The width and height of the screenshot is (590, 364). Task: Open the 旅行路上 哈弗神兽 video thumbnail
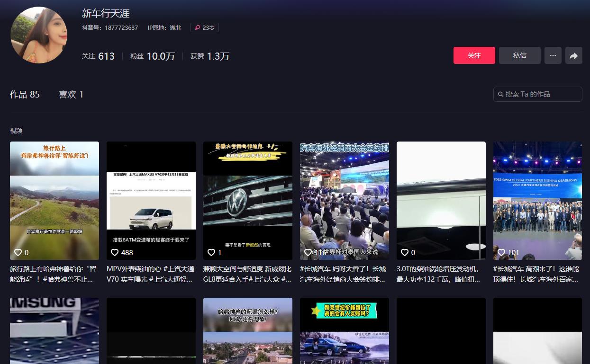[x=54, y=201]
